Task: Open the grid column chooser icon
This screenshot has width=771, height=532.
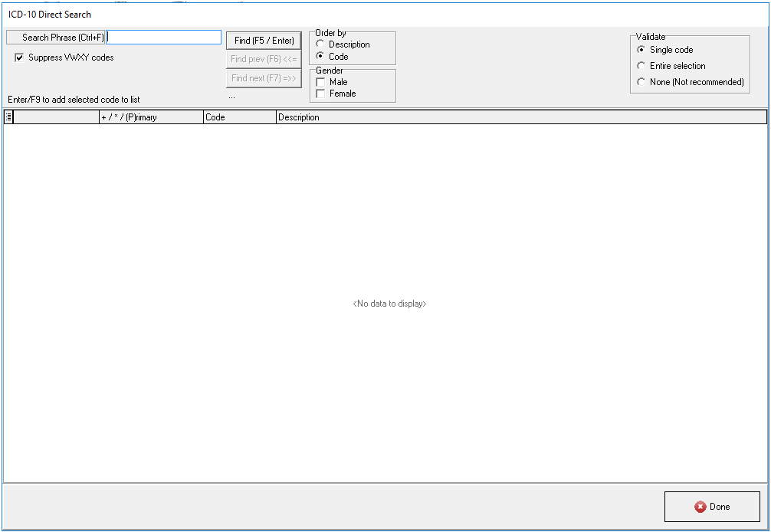Action: point(8,117)
